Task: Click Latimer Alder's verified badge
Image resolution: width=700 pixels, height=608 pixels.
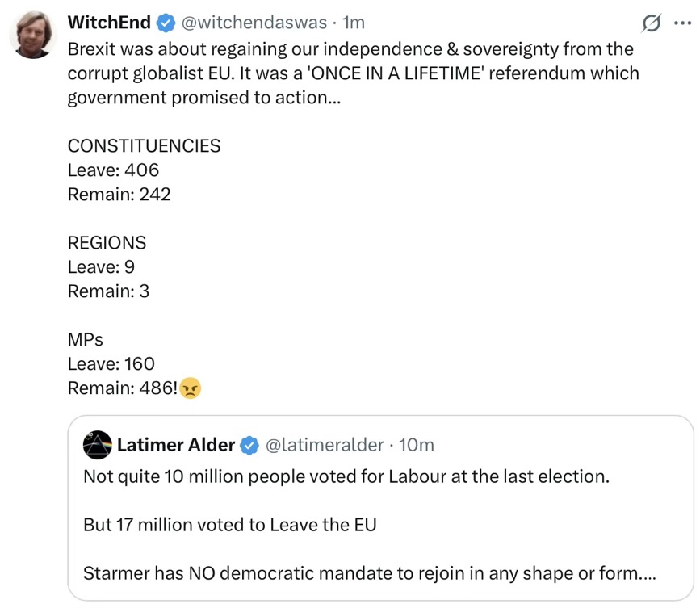Action: click(249, 445)
